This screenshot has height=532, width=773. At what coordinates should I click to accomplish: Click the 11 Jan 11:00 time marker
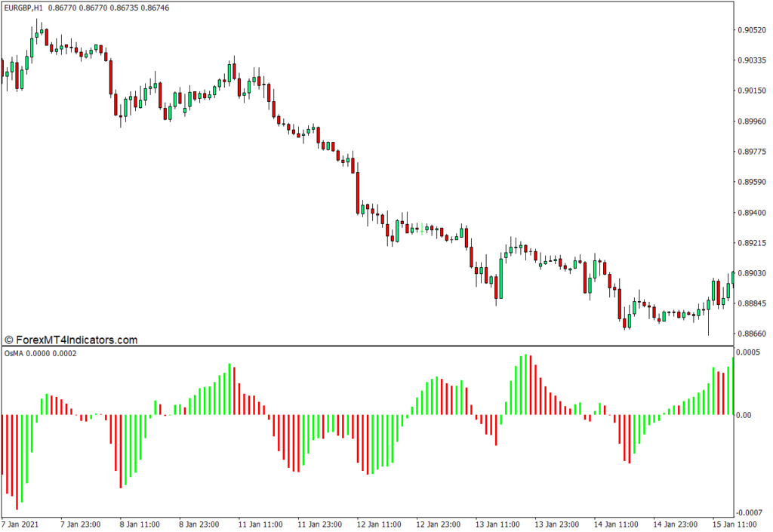pyautogui.click(x=259, y=524)
